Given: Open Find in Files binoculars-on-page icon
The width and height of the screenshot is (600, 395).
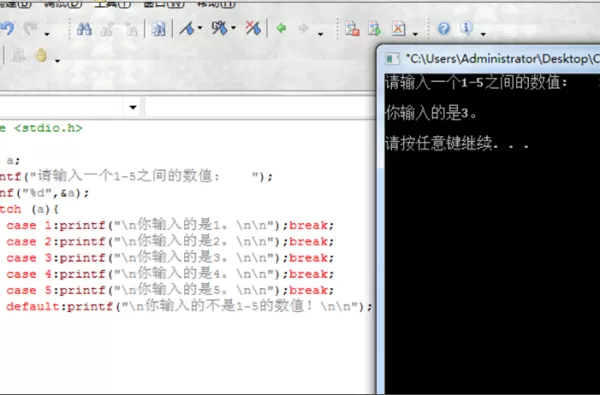Looking at the screenshot, I should point(158,29).
